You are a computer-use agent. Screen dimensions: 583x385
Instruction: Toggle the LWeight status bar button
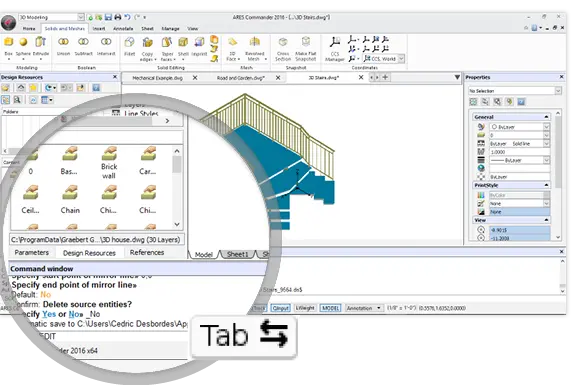pyautogui.click(x=305, y=308)
